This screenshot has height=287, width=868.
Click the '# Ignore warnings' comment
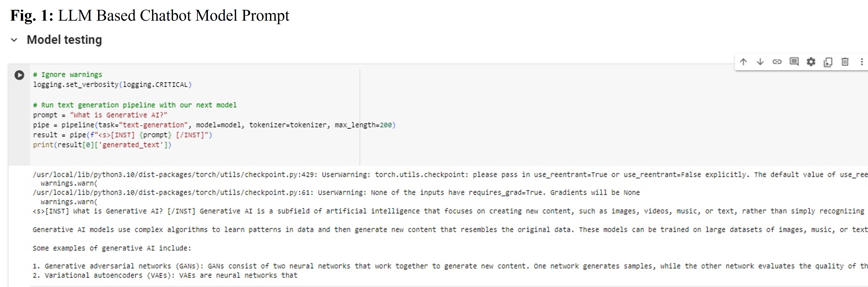[67, 75]
